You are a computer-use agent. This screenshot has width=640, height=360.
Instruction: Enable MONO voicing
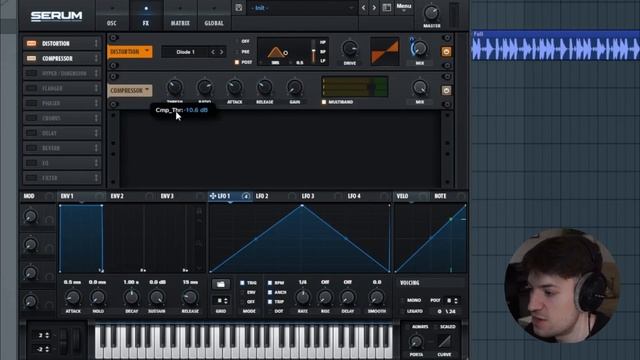coord(402,300)
